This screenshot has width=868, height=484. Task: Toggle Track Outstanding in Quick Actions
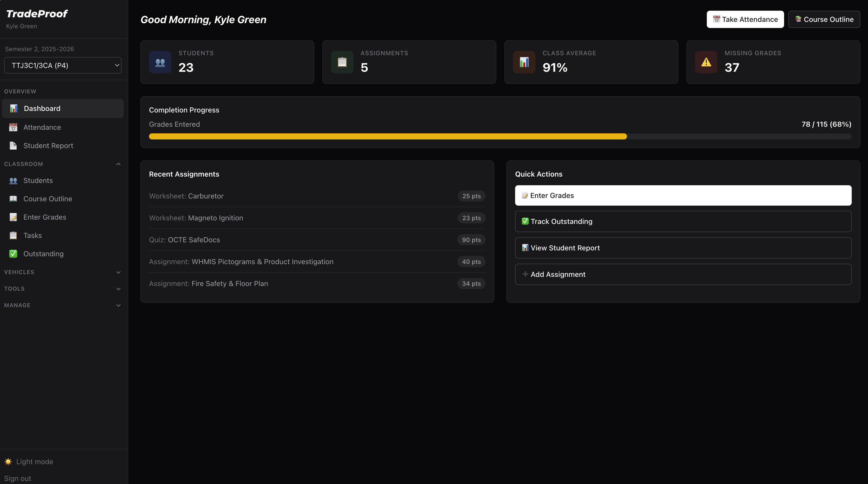683,221
